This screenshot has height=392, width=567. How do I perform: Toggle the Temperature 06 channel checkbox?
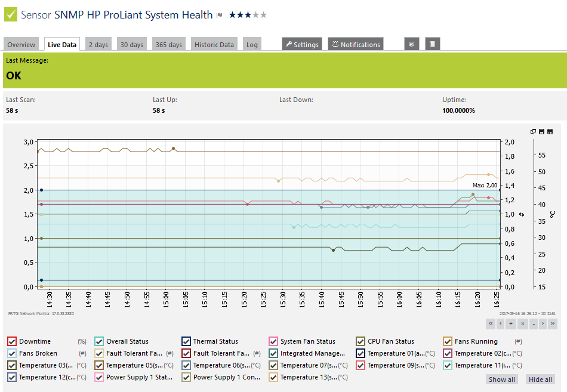coord(186,365)
